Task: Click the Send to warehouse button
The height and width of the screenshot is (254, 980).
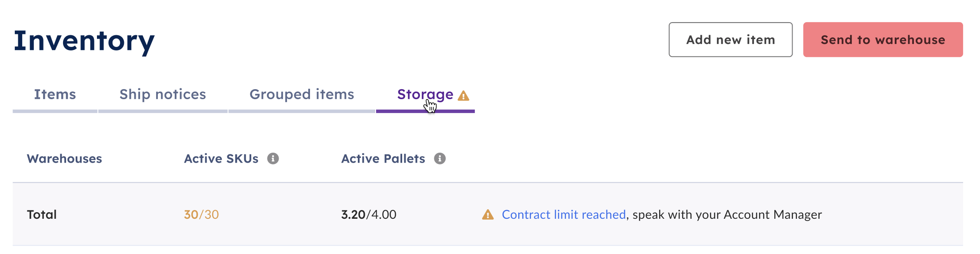Action: tap(883, 40)
